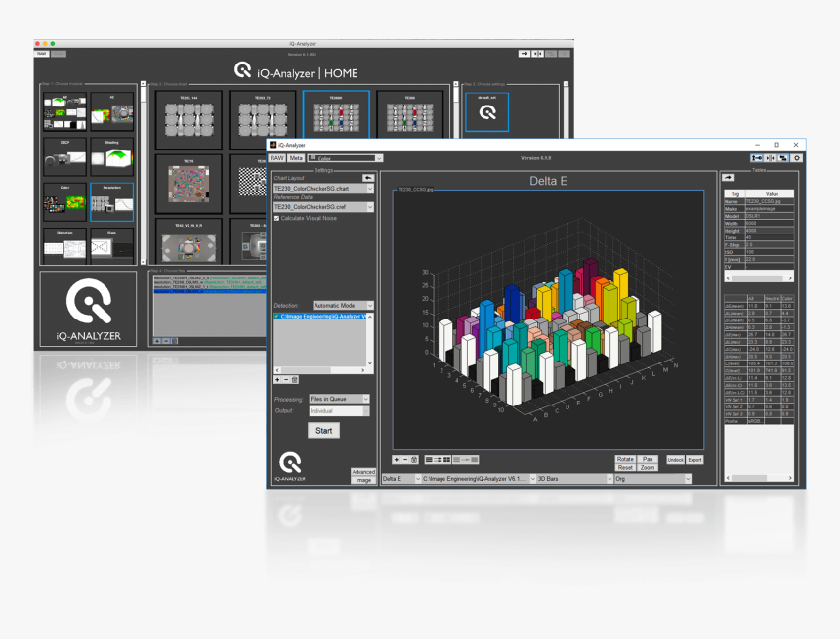Open the Chart Layout TE230_ColorCheckerSG.chart dropdown
The image size is (840, 639).
click(323, 189)
